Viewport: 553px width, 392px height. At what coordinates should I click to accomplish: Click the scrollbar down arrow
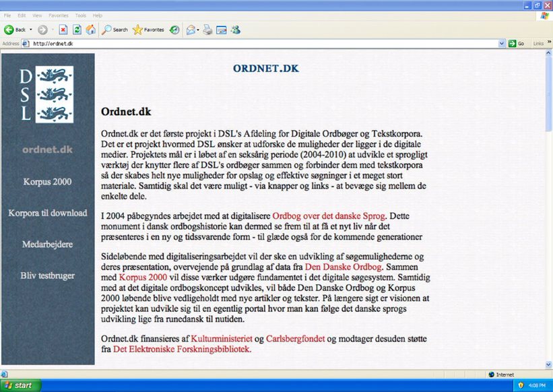(x=548, y=364)
